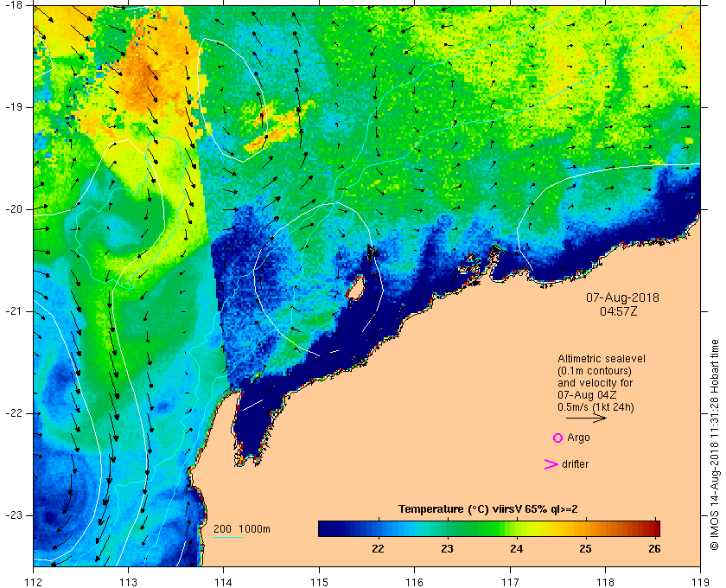Click the date label 07-Aug-2018
The image size is (726, 588).
coord(622,297)
